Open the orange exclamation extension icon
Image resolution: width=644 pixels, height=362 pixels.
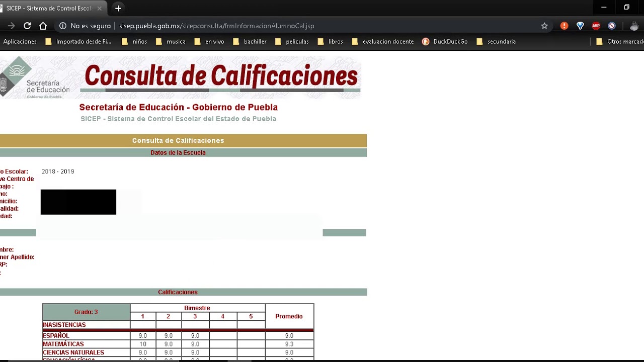564,26
